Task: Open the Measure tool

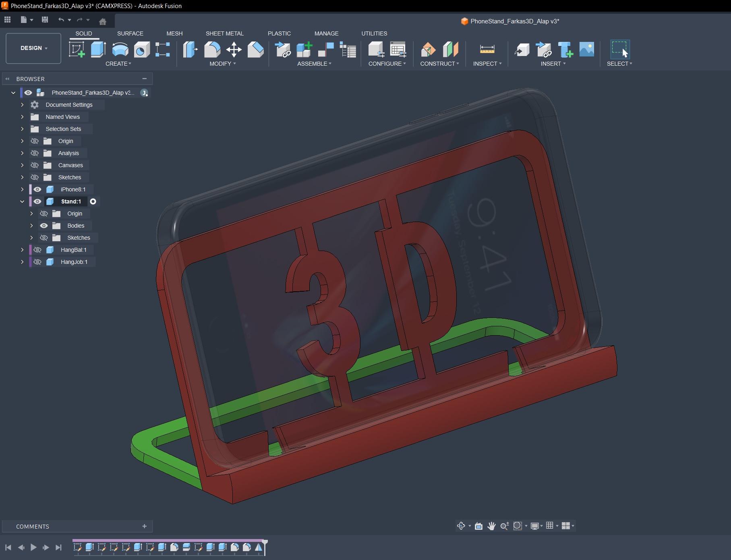Action: [x=487, y=50]
